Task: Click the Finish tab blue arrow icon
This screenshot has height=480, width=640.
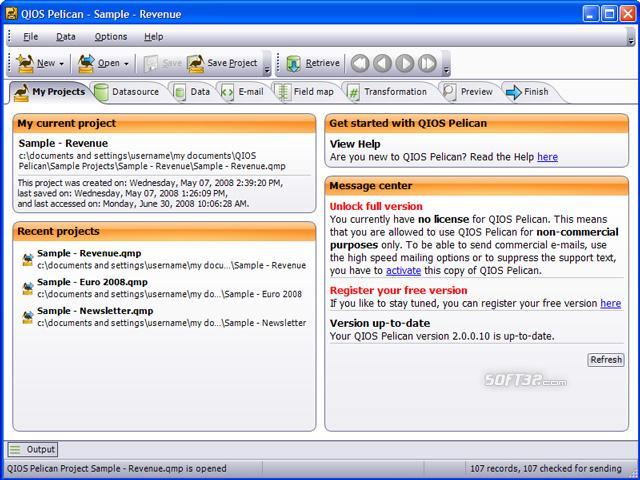Action: pyautogui.click(x=513, y=92)
